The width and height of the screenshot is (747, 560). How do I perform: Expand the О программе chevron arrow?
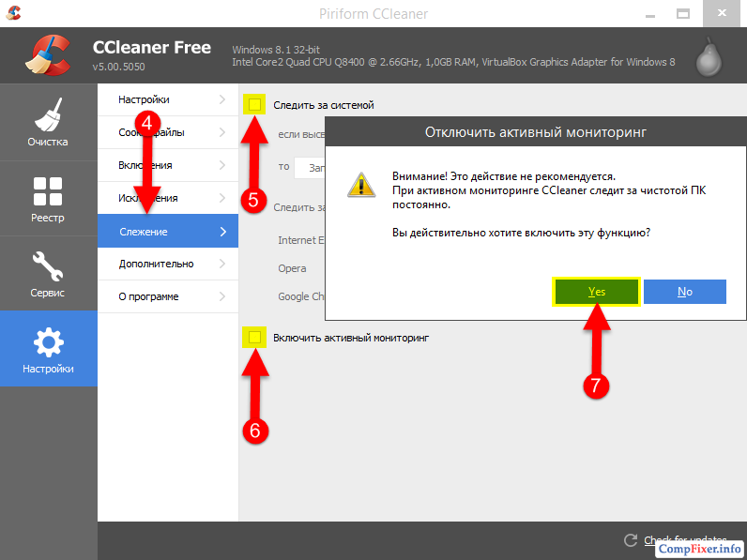222,296
